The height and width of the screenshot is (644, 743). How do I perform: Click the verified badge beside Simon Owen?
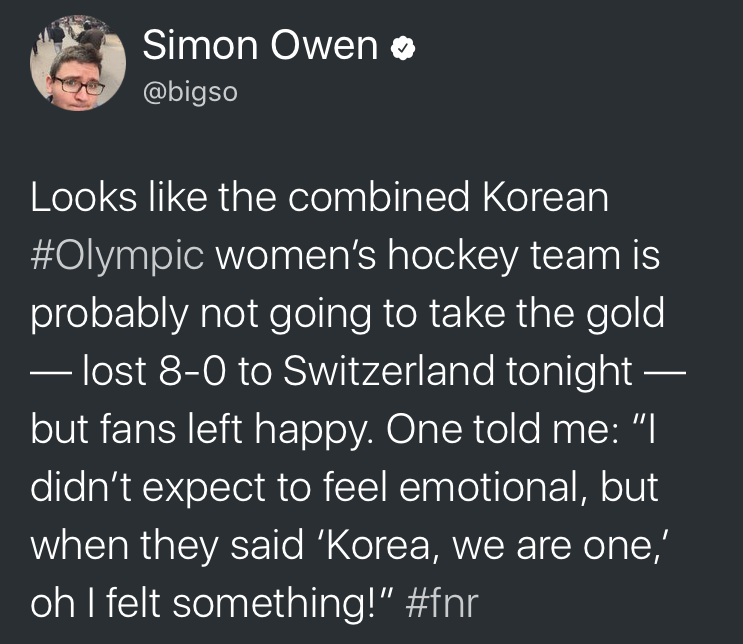[401, 47]
